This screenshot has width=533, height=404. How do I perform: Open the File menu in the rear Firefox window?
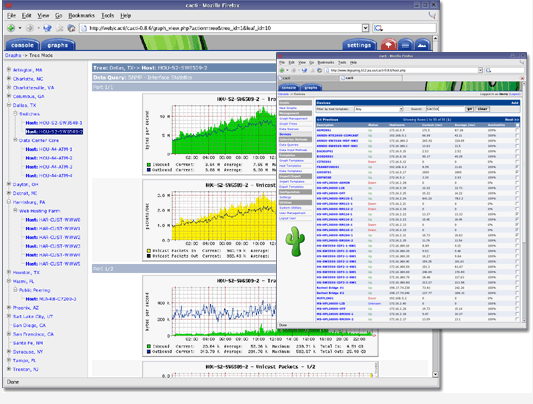[11, 16]
